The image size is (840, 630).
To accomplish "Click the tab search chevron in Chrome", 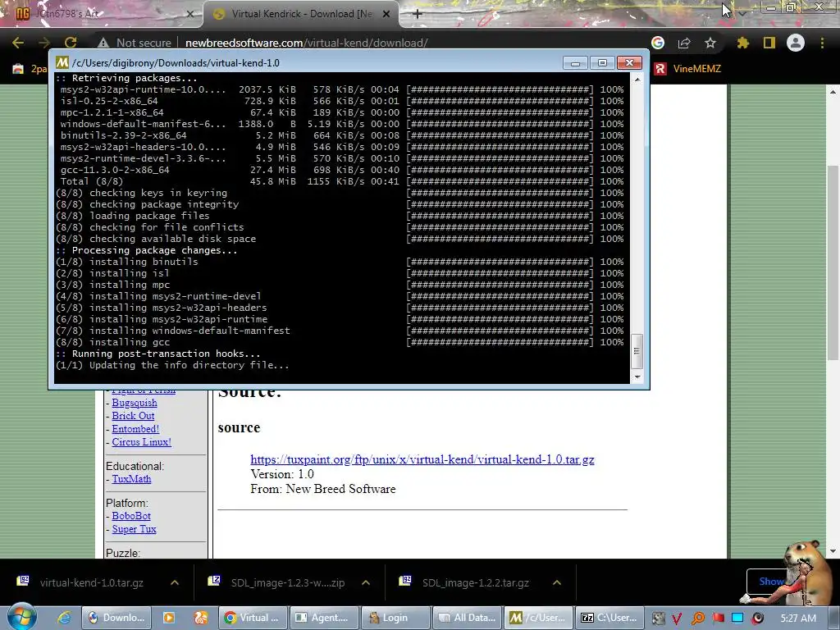I will [742, 13].
